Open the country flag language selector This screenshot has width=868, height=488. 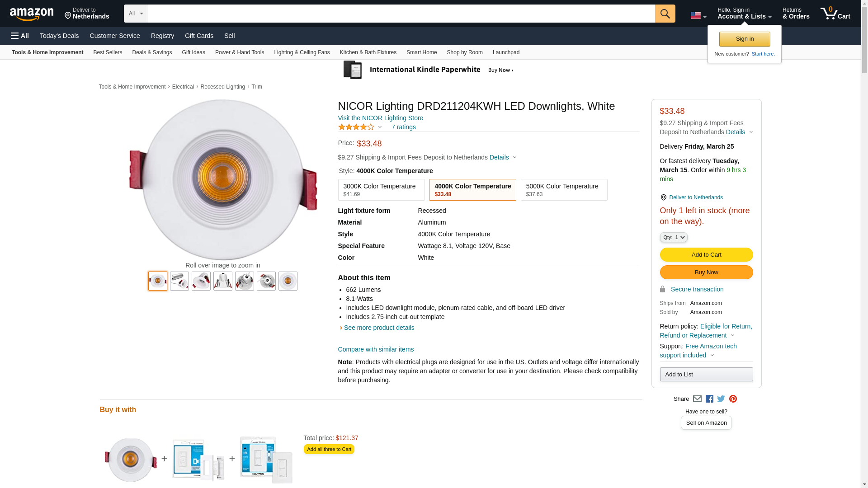point(698,15)
